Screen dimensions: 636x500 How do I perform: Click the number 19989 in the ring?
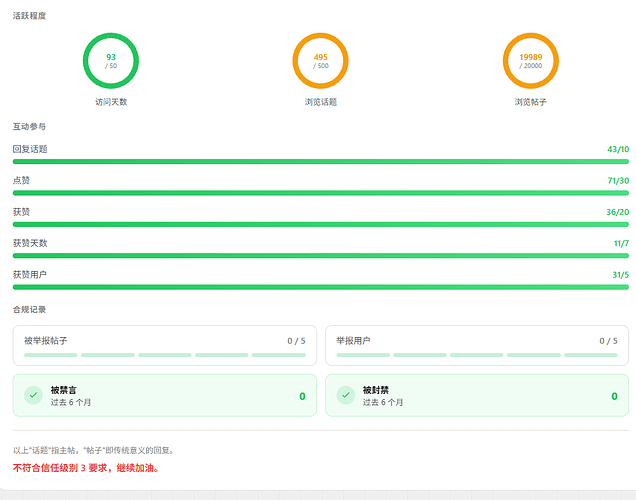click(531, 57)
